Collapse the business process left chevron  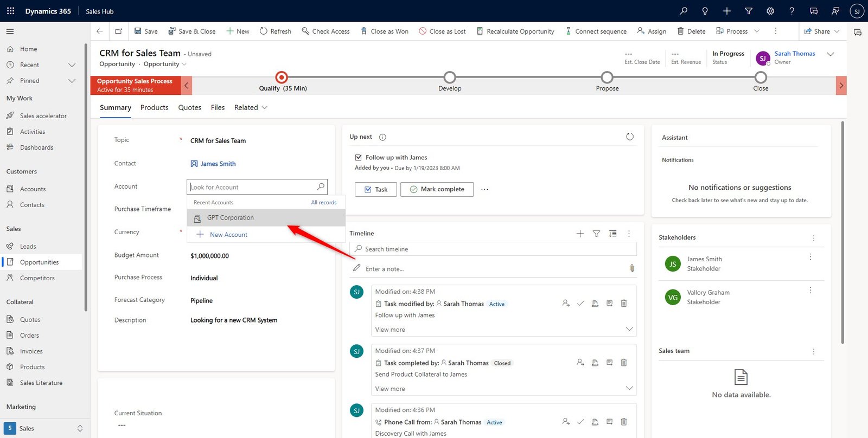click(186, 85)
